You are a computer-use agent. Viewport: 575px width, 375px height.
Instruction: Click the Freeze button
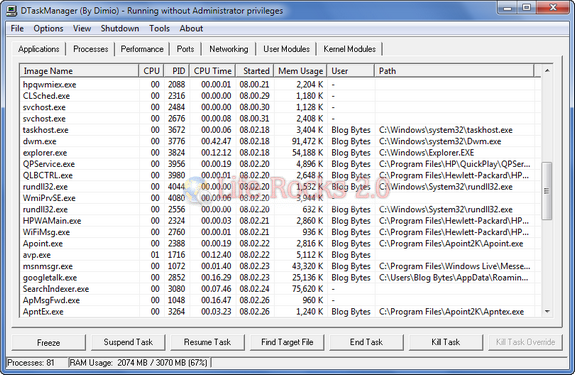click(x=48, y=342)
